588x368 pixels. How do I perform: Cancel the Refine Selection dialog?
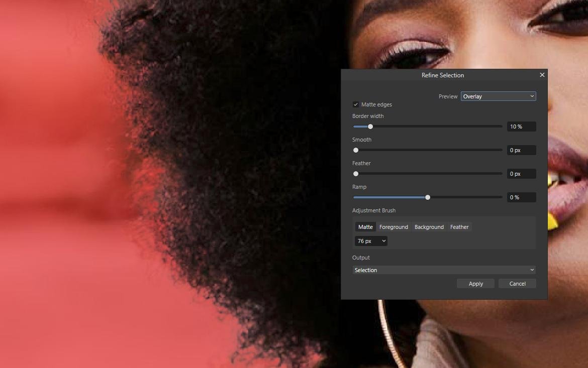(517, 284)
